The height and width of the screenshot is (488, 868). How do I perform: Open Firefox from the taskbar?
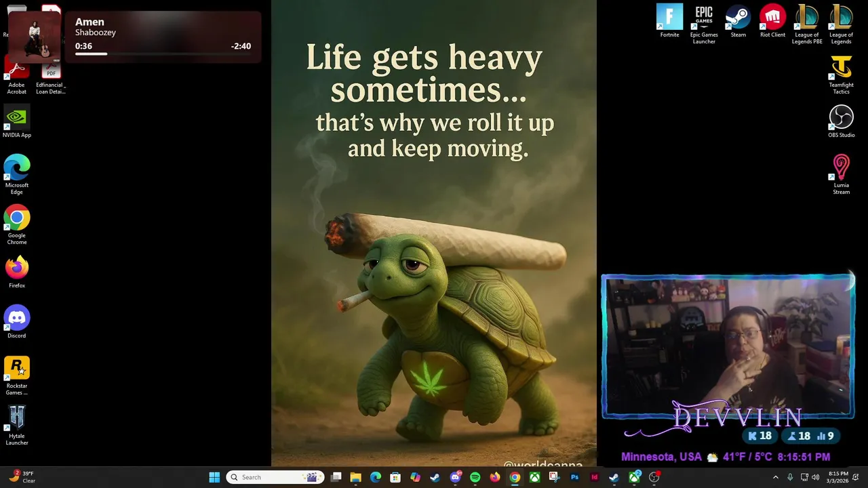(494, 477)
